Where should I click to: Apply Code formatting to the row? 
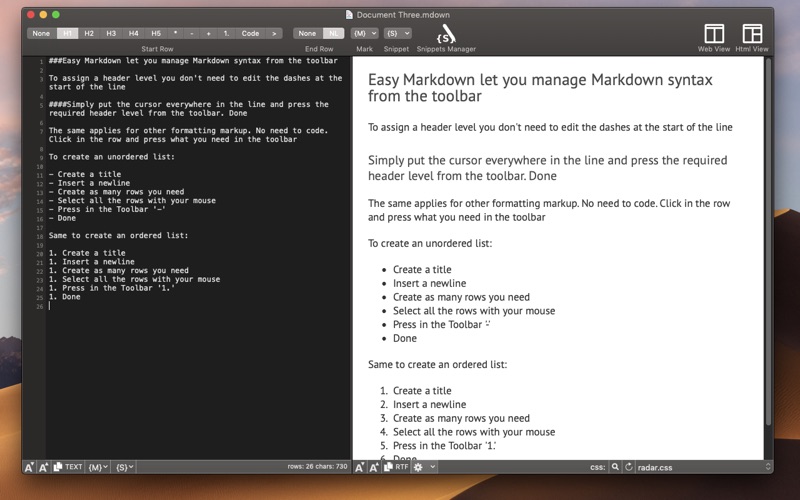click(251, 33)
